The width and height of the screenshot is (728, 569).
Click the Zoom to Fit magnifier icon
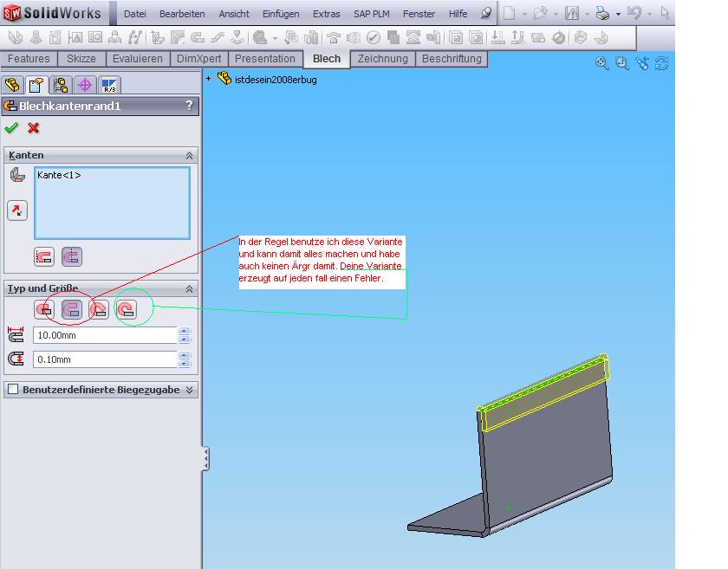(601, 63)
